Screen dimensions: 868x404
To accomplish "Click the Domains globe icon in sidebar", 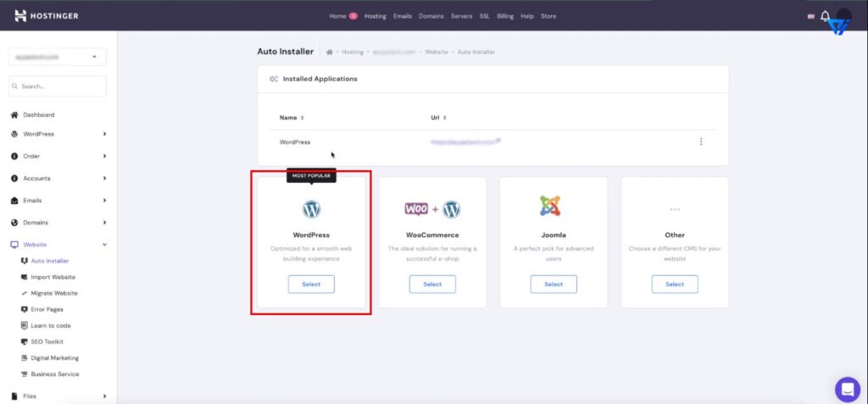I will 15,223.
